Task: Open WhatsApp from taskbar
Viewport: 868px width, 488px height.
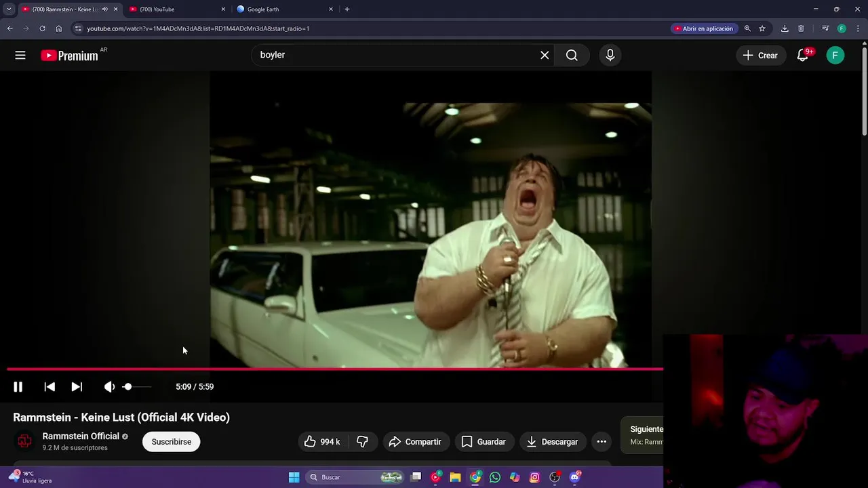Action: [495, 477]
